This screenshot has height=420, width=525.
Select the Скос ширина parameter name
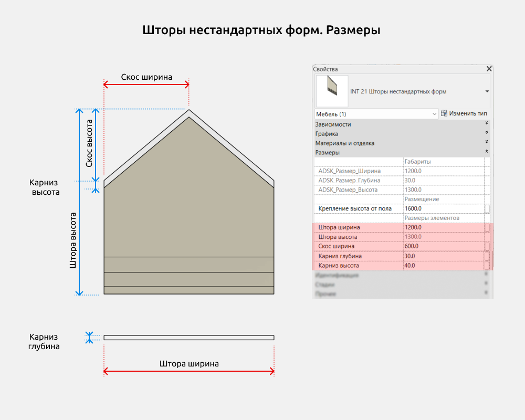(x=336, y=246)
